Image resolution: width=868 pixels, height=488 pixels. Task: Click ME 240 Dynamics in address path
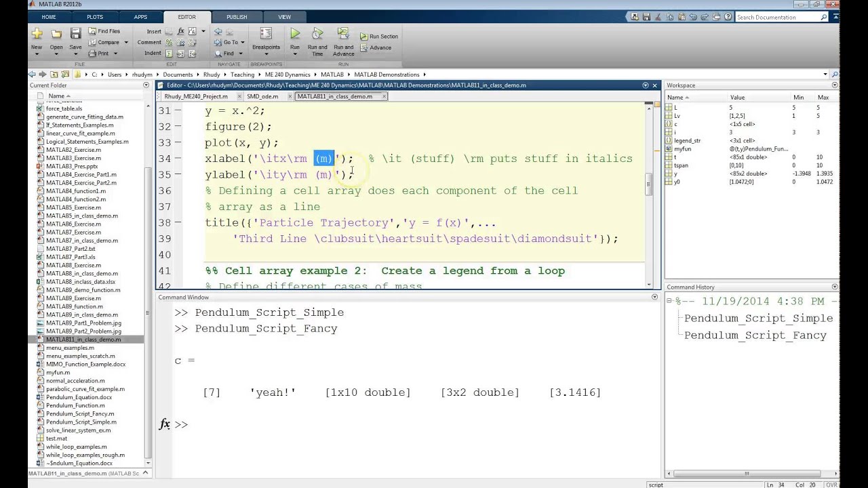(x=288, y=75)
